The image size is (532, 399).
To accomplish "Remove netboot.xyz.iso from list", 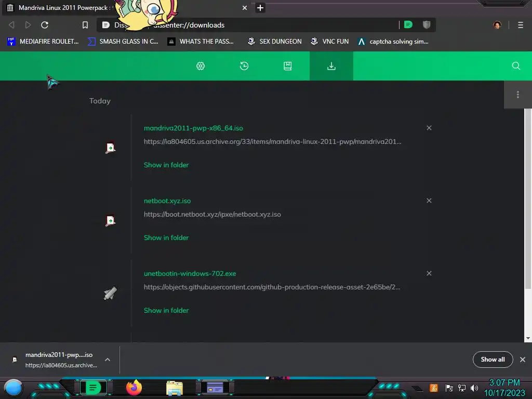I will coord(429,201).
